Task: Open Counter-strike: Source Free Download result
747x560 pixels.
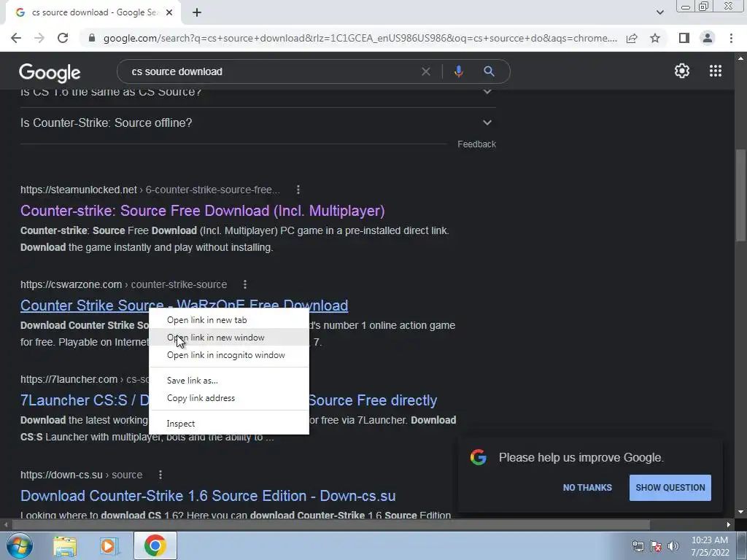Action: [x=203, y=211]
